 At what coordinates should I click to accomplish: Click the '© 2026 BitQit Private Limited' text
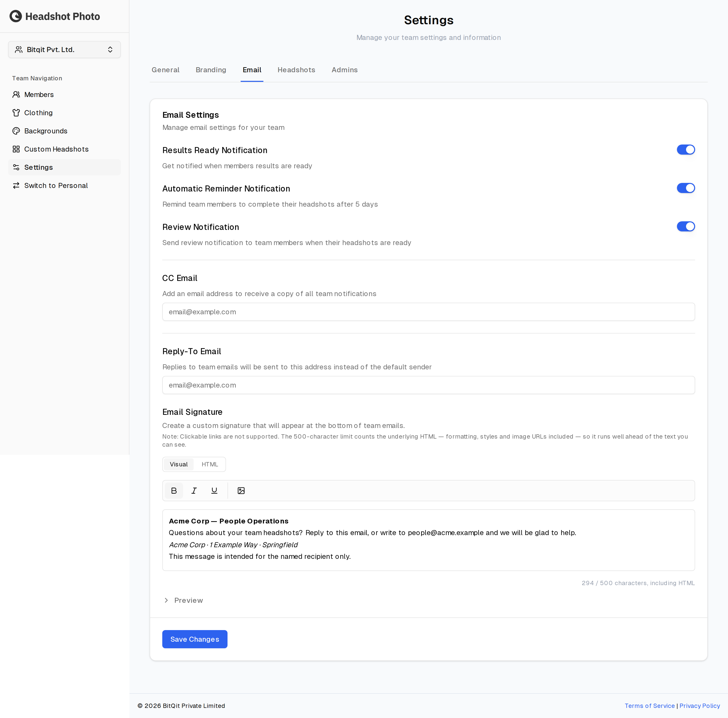pos(181,706)
